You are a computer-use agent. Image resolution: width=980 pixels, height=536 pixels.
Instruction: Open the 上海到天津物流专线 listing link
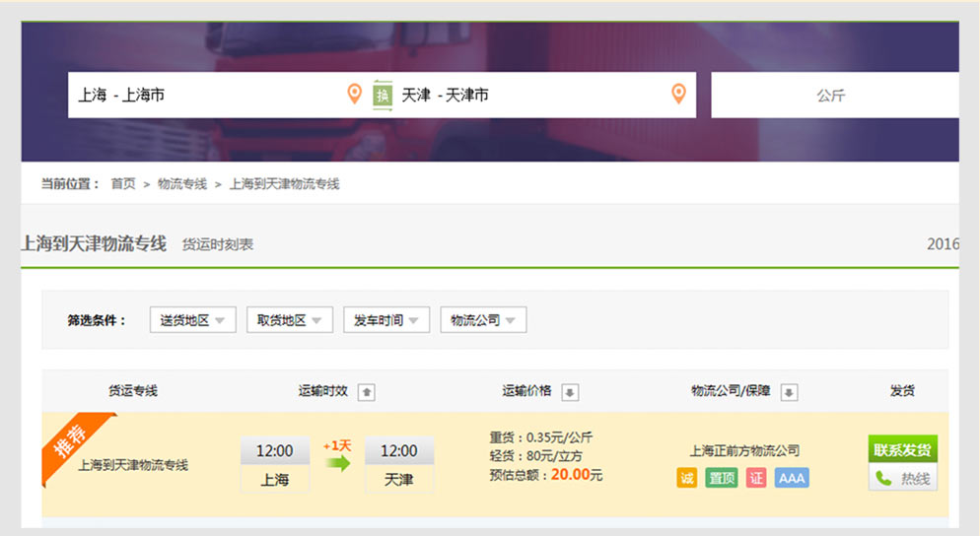(x=133, y=465)
